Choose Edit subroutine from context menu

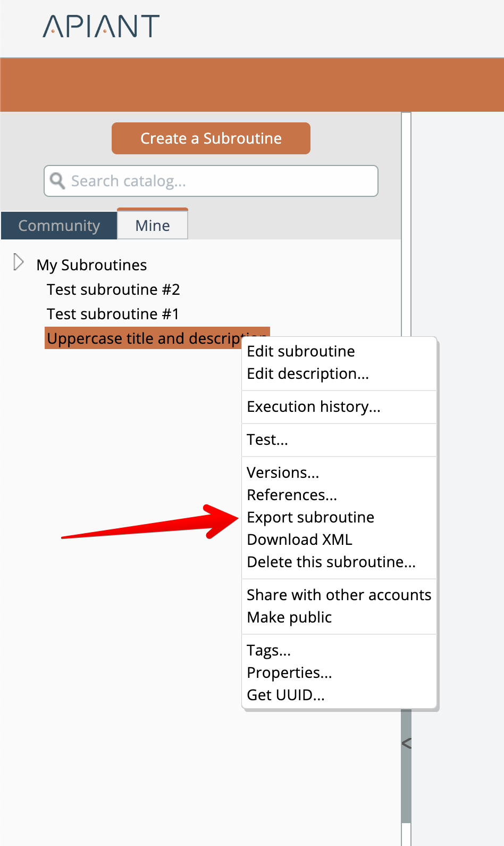point(301,351)
